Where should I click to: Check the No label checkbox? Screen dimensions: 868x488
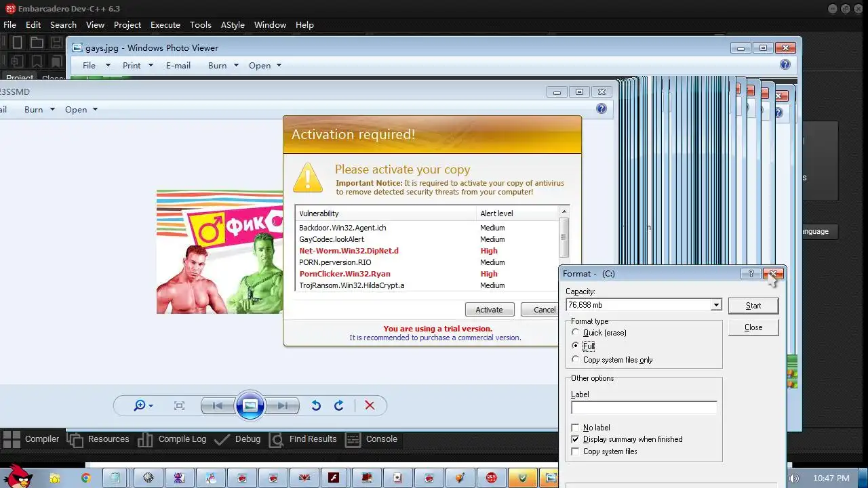tap(576, 428)
